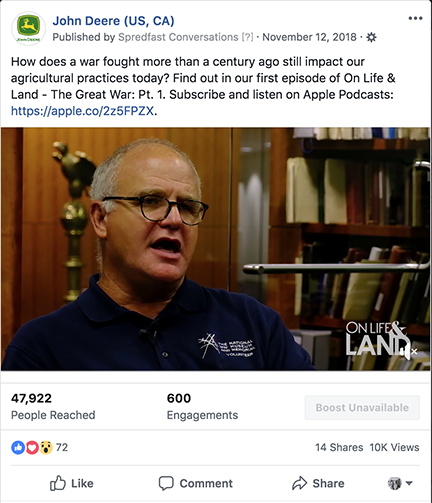Open the apple.co/2z5FPZX podcast link

[82, 111]
